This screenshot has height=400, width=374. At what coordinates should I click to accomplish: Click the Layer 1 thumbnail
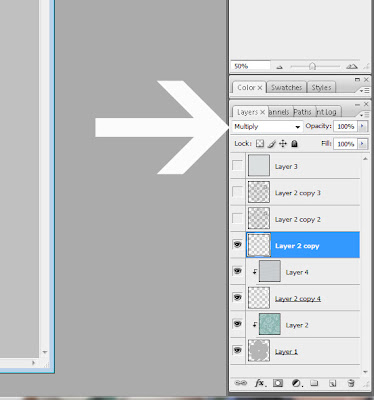259,351
